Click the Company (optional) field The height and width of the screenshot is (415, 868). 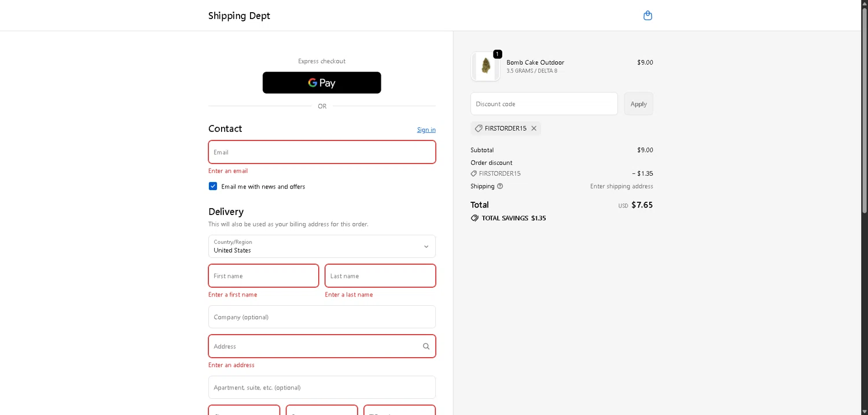pos(322,317)
